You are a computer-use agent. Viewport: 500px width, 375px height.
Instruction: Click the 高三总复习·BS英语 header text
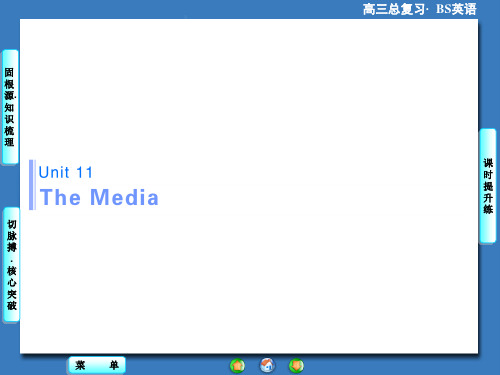[x=420, y=9]
